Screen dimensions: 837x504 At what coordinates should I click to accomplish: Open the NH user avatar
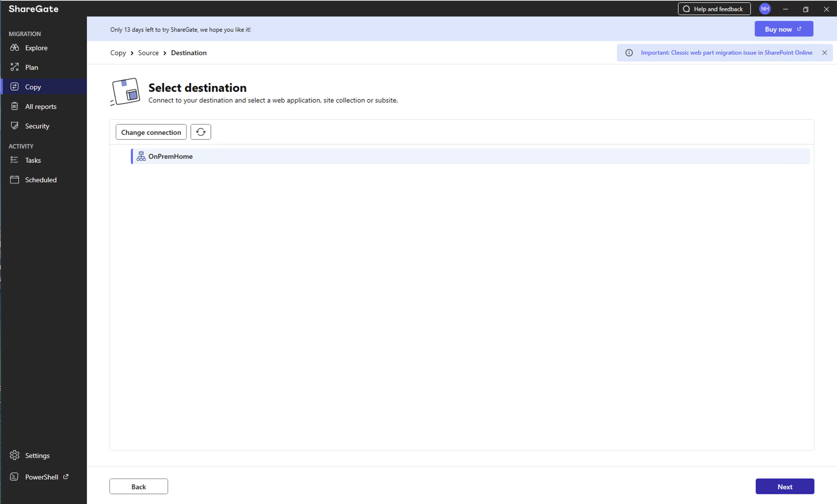(x=765, y=9)
